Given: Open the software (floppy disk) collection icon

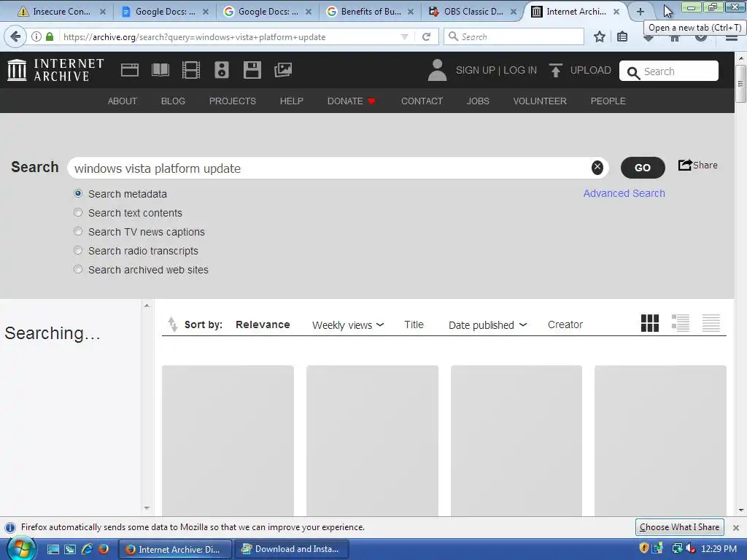Looking at the screenshot, I should click(x=252, y=70).
